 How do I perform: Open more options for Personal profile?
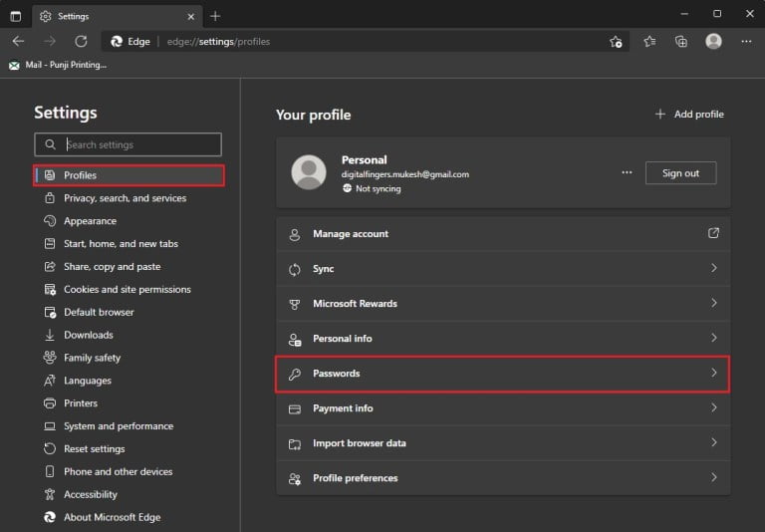[627, 172]
